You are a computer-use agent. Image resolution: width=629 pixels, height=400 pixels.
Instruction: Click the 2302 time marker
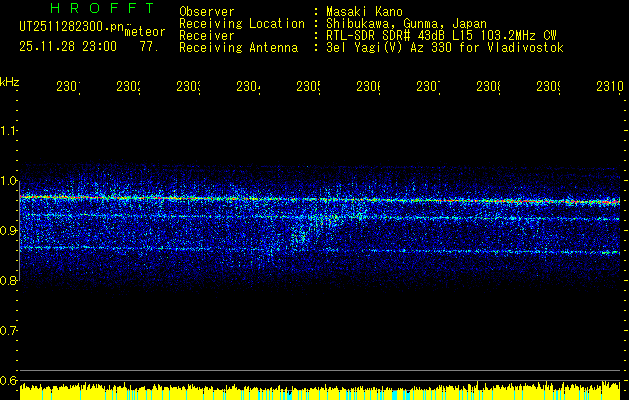click(128, 87)
